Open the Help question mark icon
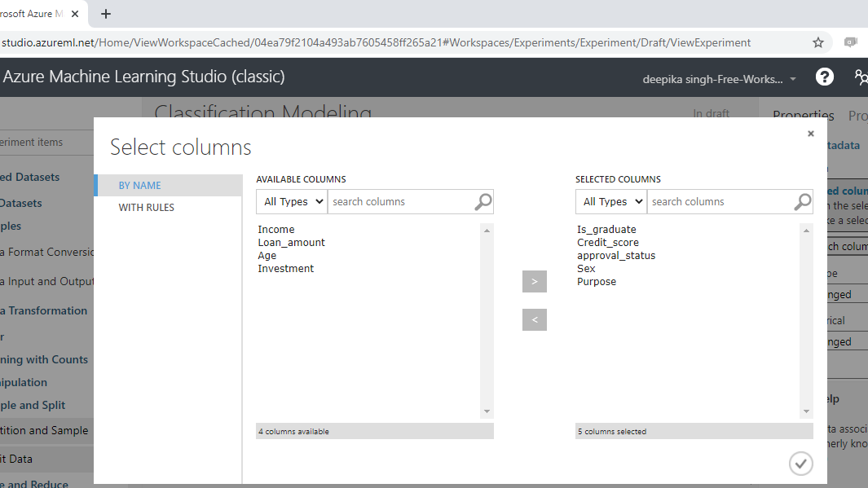The height and width of the screenshot is (488, 868). click(x=824, y=77)
